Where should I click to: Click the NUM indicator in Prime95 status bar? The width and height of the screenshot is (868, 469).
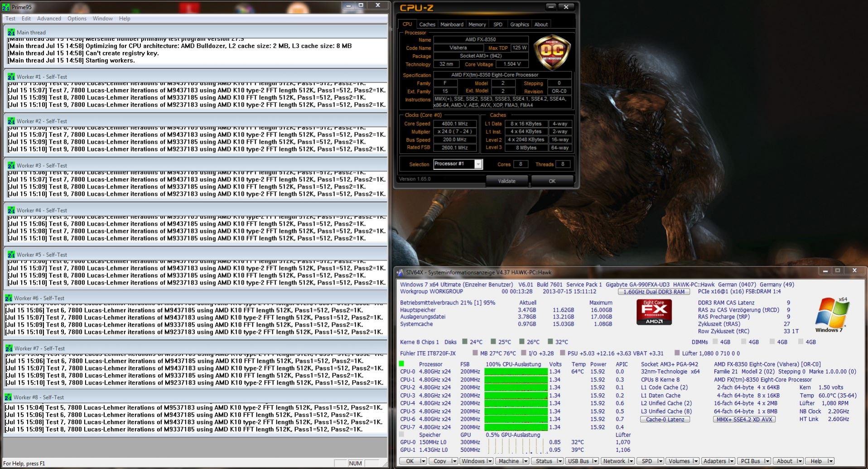[355, 463]
